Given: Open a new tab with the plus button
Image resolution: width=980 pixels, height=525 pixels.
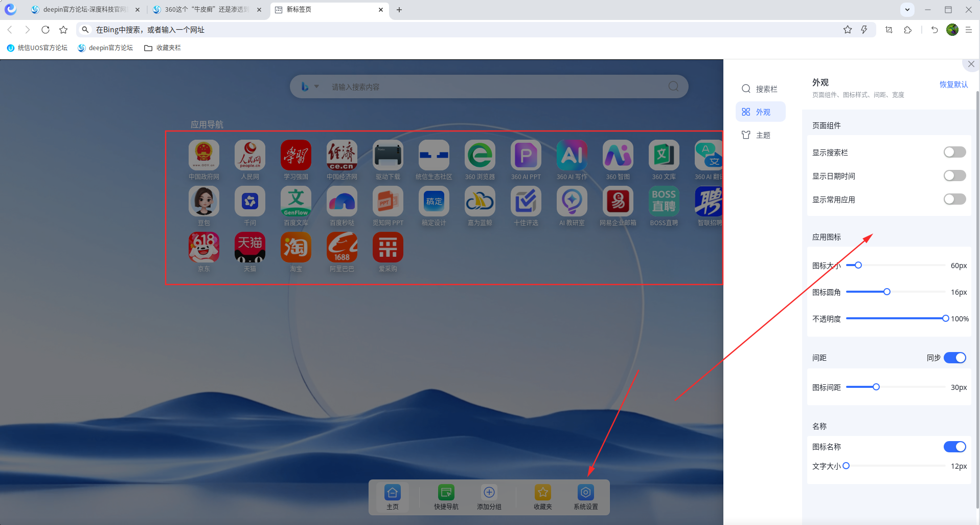Looking at the screenshot, I should tap(399, 10).
